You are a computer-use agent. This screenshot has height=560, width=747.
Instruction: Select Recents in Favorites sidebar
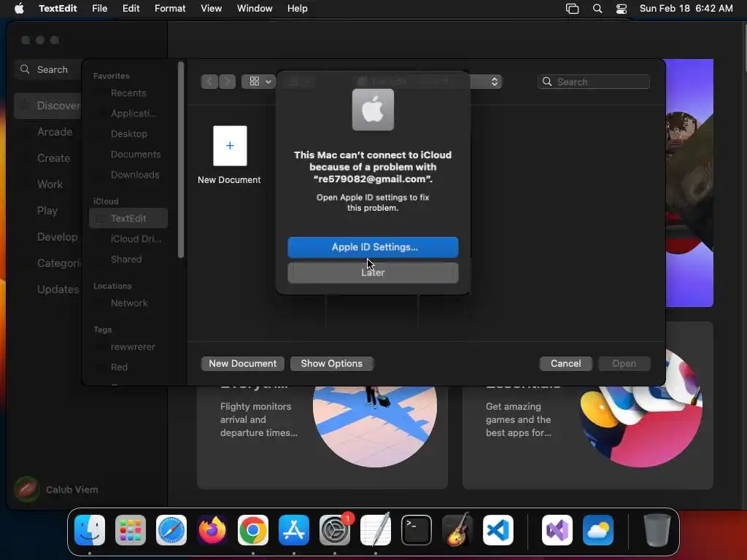click(128, 93)
